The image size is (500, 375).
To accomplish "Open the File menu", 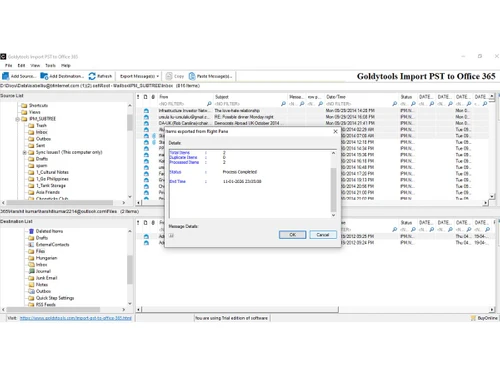I will click(x=9, y=66).
